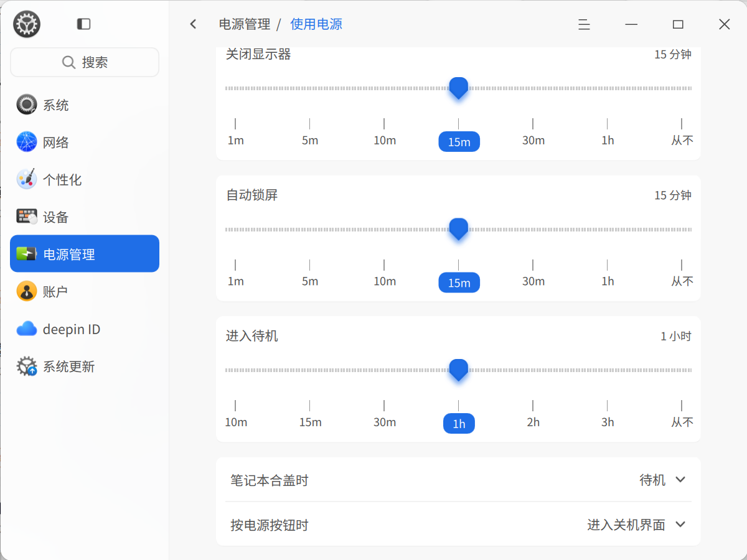This screenshot has width=747, height=560.
Task: Set 关闭显示器 to 30m
Action: (533, 140)
